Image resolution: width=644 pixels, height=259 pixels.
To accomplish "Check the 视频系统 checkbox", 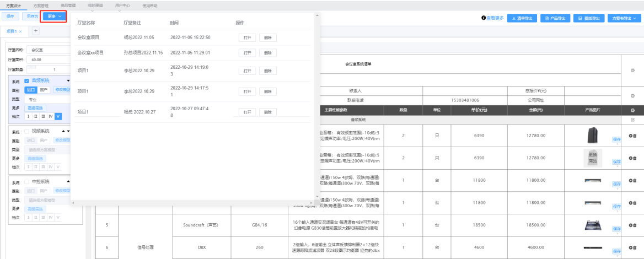I will 26,131.
